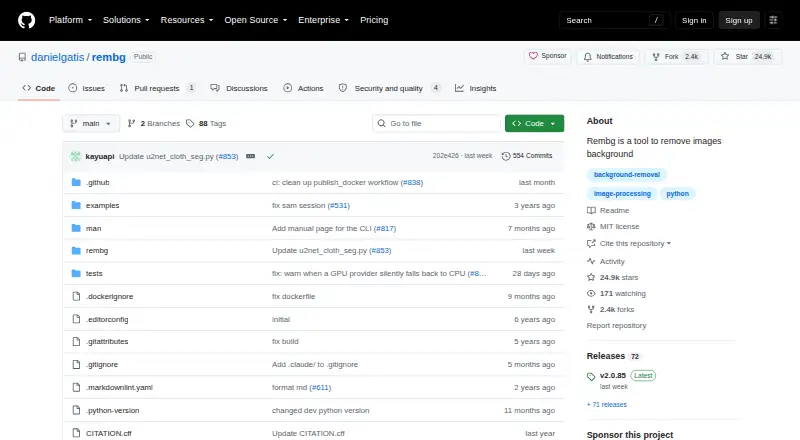Click the Sign in button

[x=694, y=20]
